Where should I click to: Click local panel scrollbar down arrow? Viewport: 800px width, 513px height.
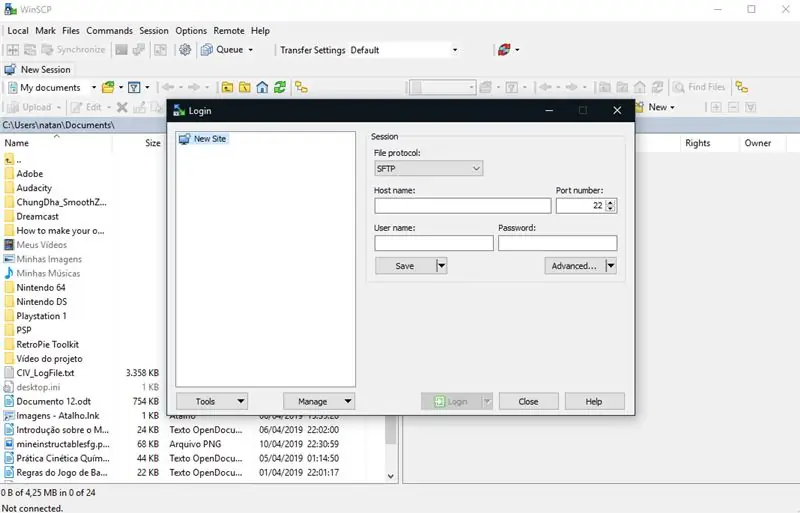[391, 476]
